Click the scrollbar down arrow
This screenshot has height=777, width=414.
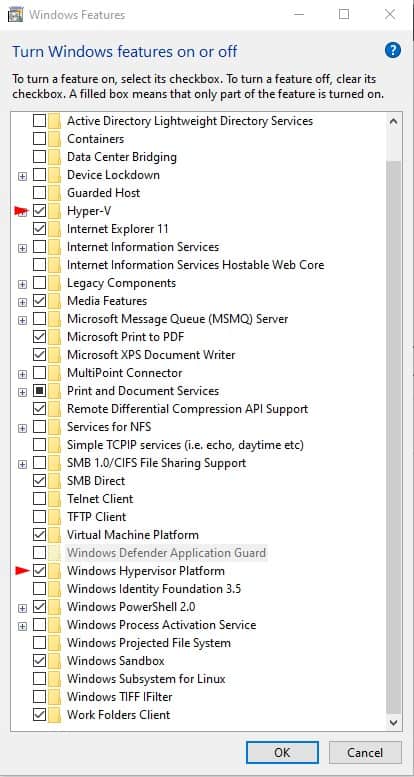click(x=393, y=722)
